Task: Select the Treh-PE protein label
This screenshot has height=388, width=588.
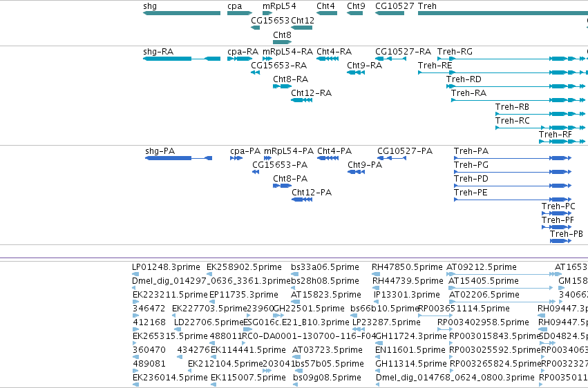Action: [x=471, y=193]
